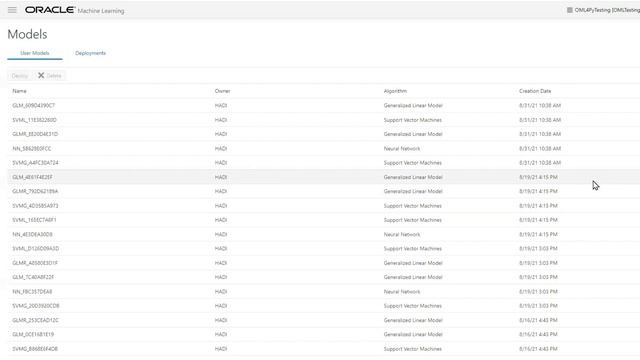Screen dimensions: 640x360
Task: Select the model SVML_11E382260D
Action: (x=34, y=120)
